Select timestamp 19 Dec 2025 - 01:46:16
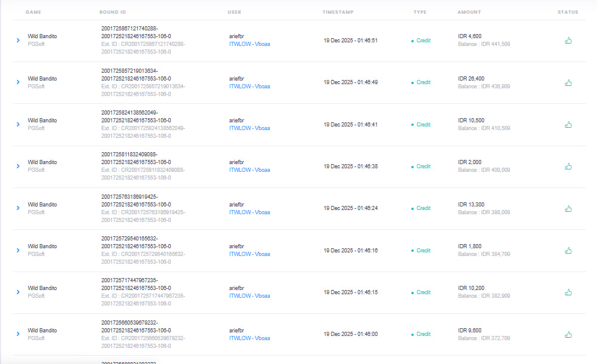The width and height of the screenshot is (597, 364). pos(350,251)
